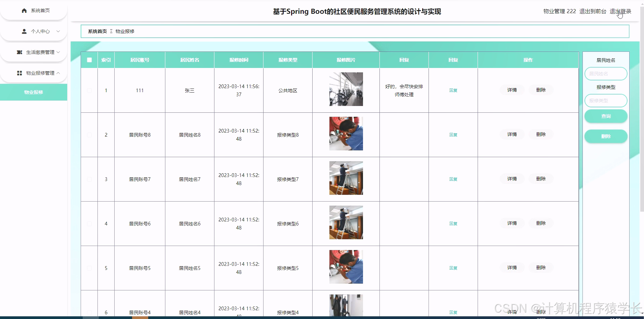Expand the 生活缴费管理 chevron
Viewport: 644px width, 319px height.
click(x=58, y=52)
